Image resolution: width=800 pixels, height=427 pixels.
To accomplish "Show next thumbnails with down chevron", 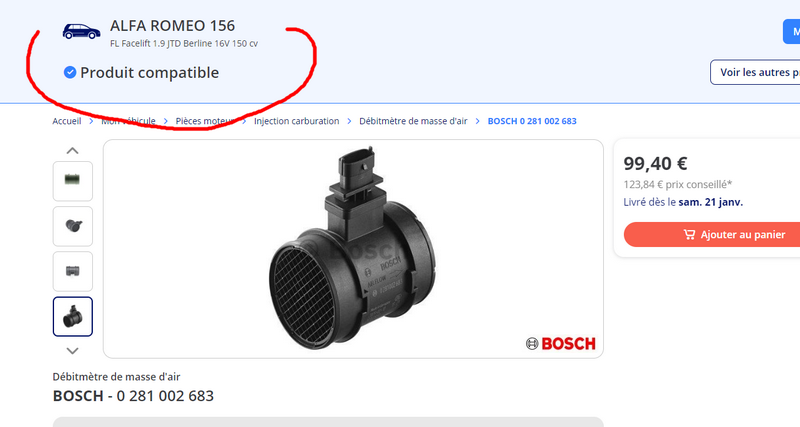I will pyautogui.click(x=72, y=351).
